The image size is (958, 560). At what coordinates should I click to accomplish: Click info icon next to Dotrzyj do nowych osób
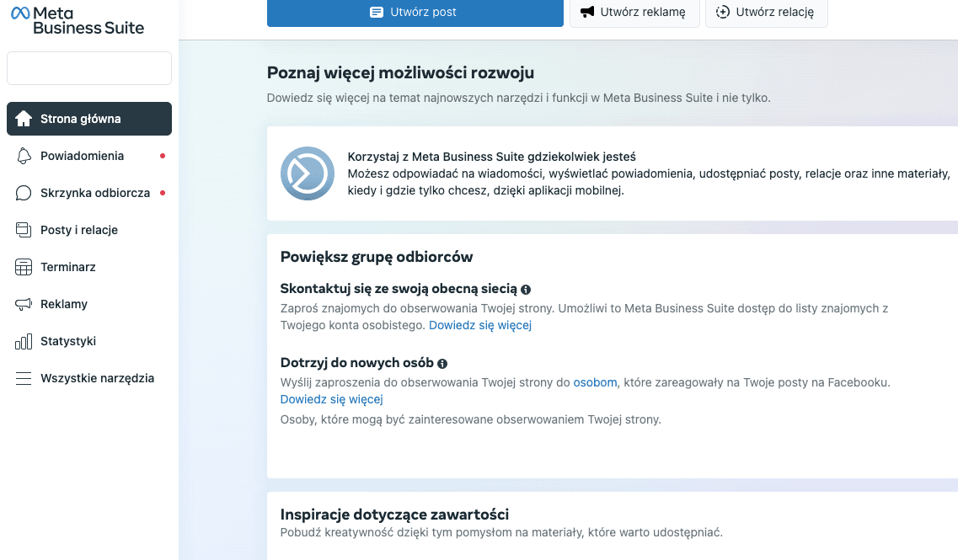point(442,363)
